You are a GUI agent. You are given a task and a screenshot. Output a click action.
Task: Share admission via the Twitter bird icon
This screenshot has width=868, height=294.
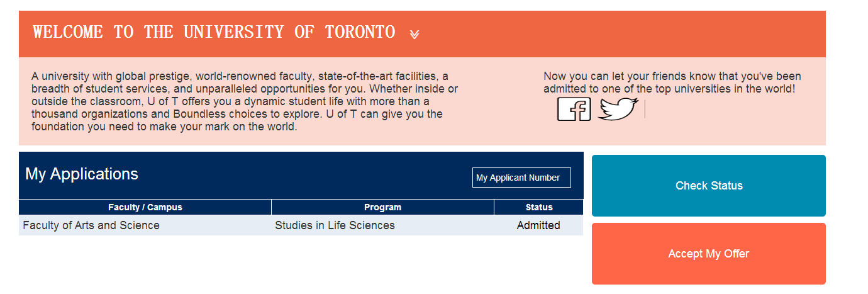617,110
